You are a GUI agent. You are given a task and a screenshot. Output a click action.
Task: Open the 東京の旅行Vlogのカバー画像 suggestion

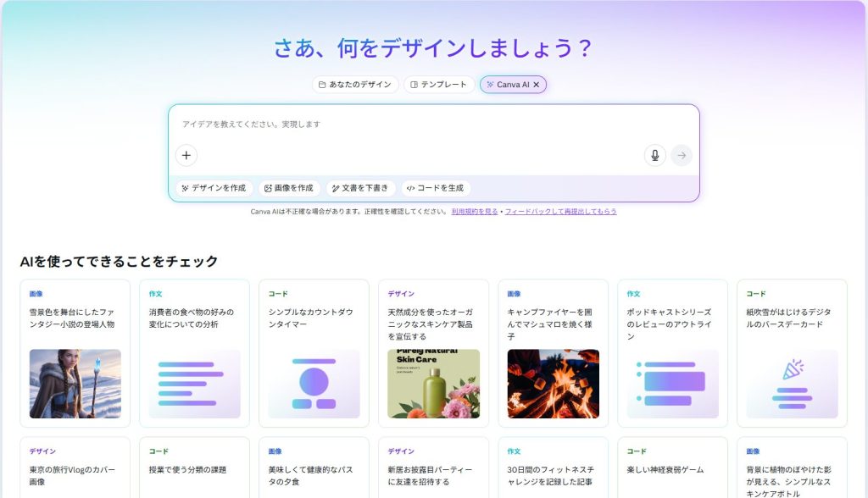tap(75, 470)
